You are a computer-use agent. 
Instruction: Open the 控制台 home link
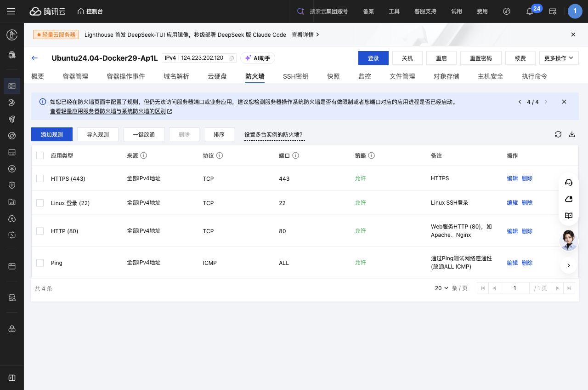tap(90, 11)
